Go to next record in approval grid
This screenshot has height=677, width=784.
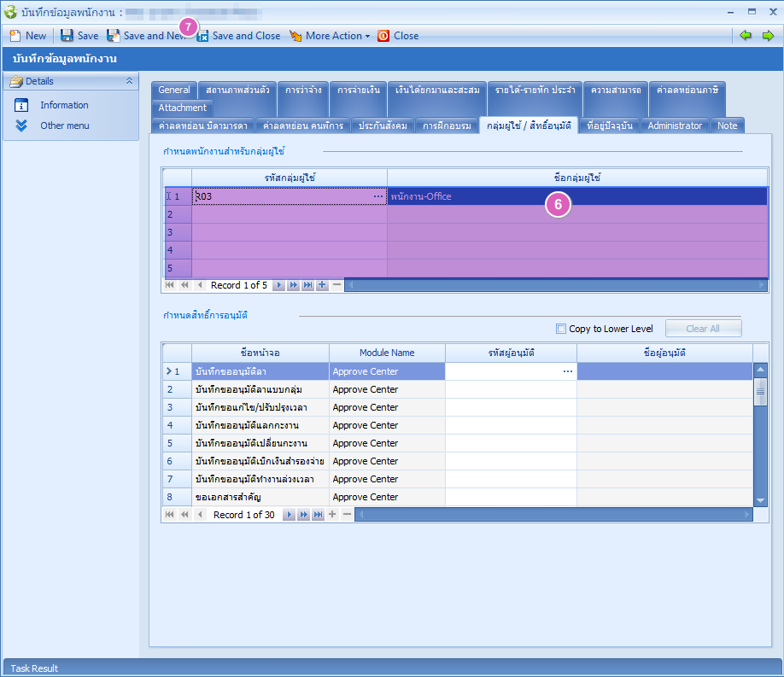(x=289, y=515)
